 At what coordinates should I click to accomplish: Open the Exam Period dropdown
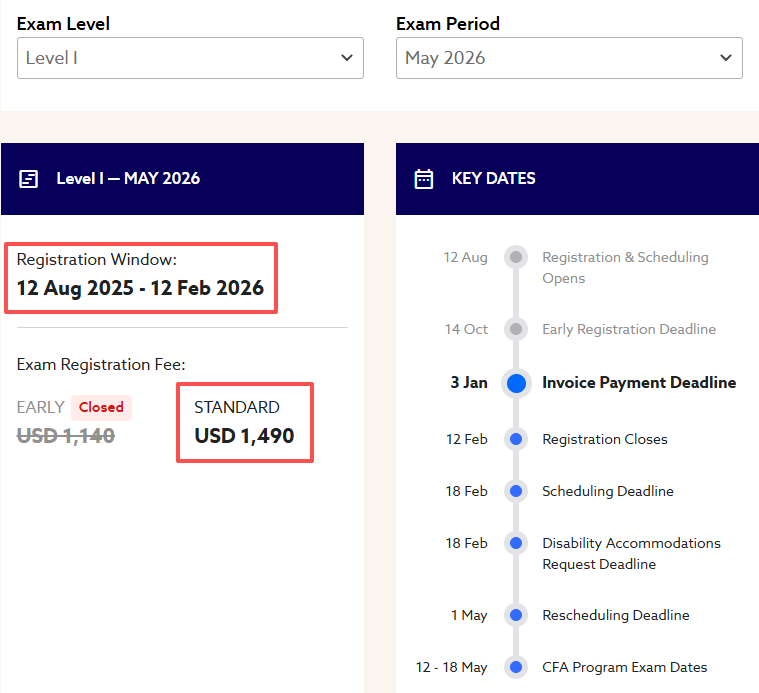(x=569, y=58)
